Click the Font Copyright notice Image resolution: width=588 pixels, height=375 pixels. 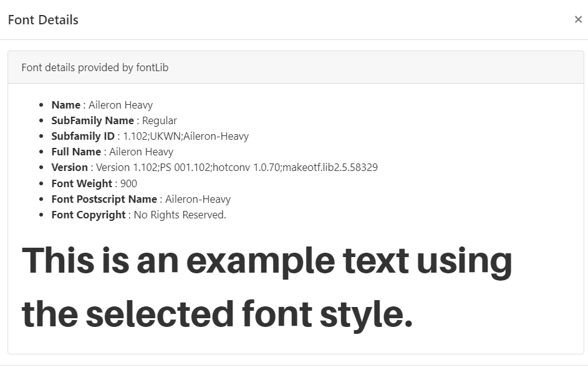coord(137,214)
